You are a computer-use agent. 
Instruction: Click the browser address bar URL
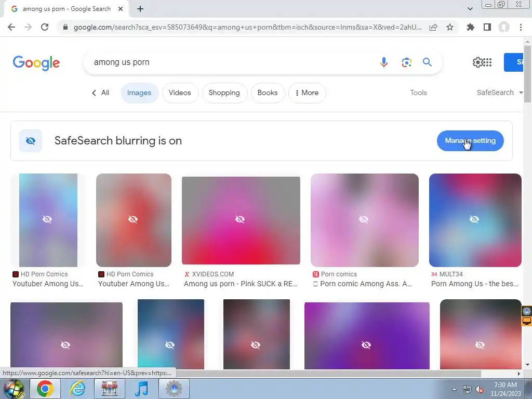248,27
